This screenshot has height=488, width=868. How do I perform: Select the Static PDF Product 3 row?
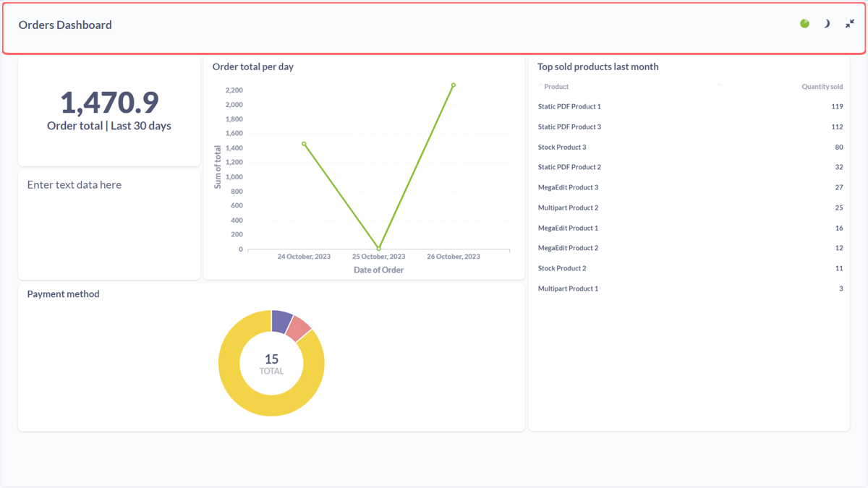tap(689, 127)
